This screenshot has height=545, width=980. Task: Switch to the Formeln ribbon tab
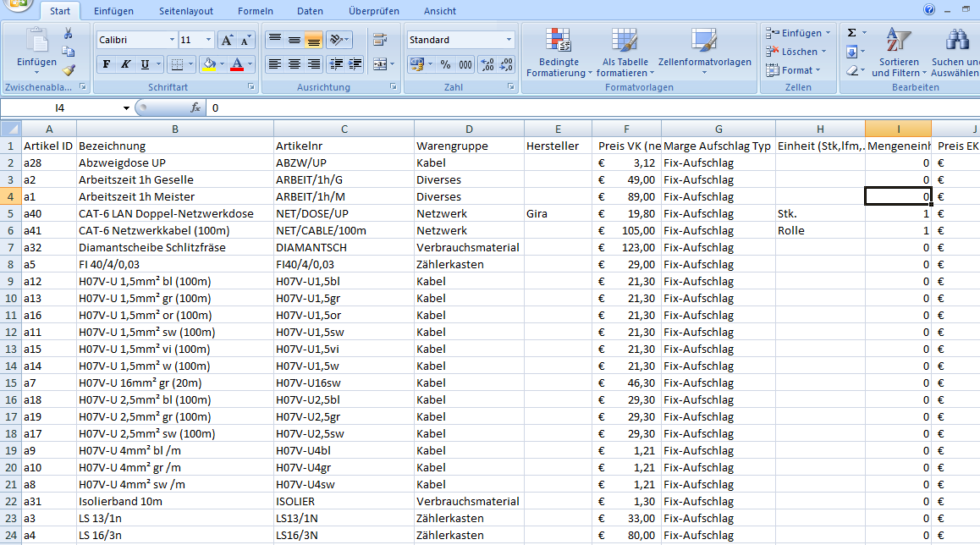pos(255,11)
